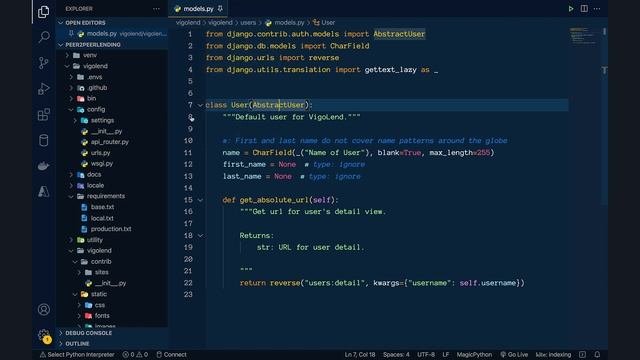Open Explorer Views and More Actions ellipsis
The height and width of the screenshot is (360, 640).
[156, 9]
